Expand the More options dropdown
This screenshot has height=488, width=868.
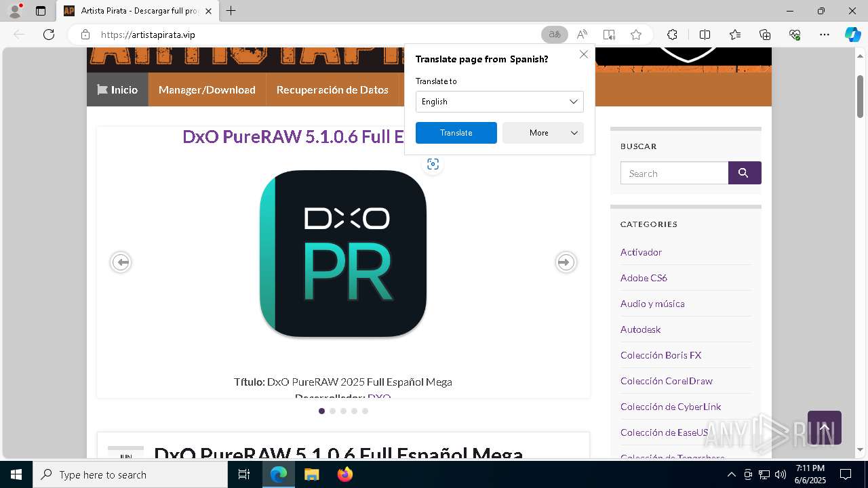543,133
